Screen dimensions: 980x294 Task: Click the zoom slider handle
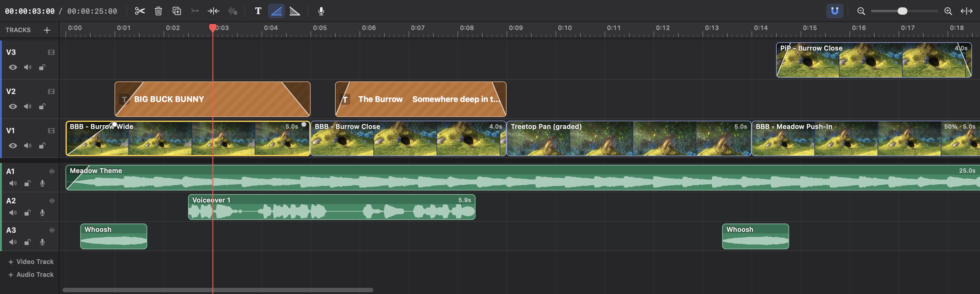coord(902,11)
